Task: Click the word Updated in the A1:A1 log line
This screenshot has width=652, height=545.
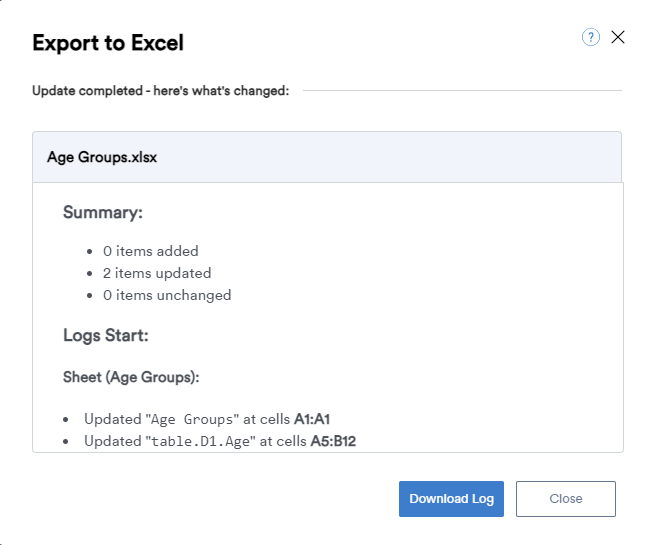Action: [x=112, y=418]
